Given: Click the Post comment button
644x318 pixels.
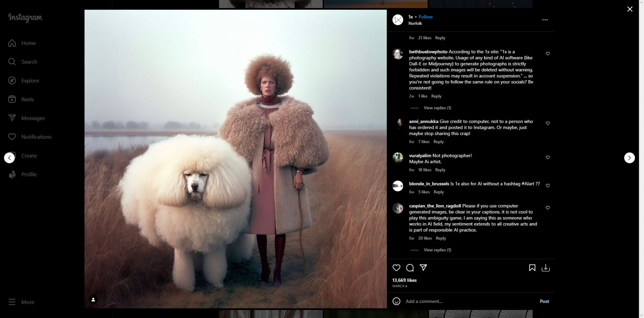Looking at the screenshot, I should 544,301.
